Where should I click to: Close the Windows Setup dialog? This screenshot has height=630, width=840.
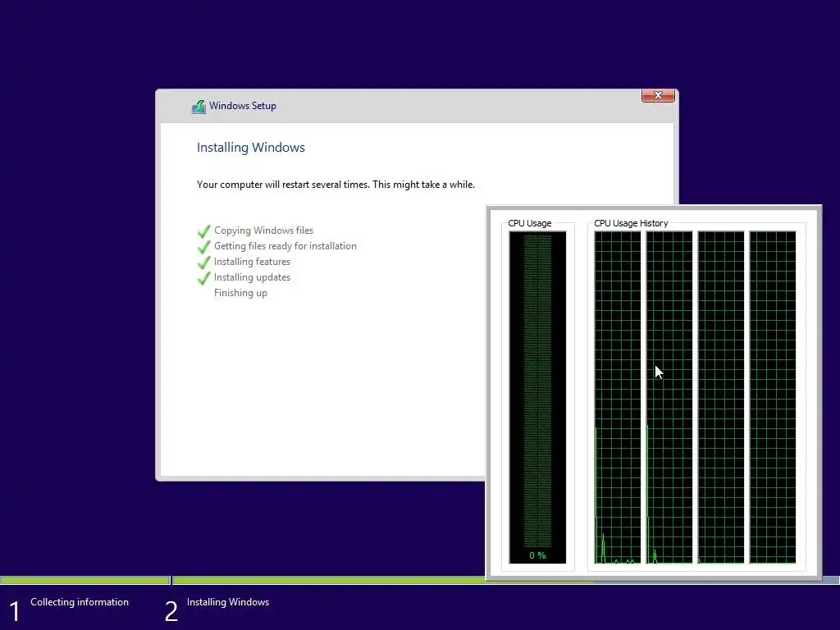tap(658, 95)
